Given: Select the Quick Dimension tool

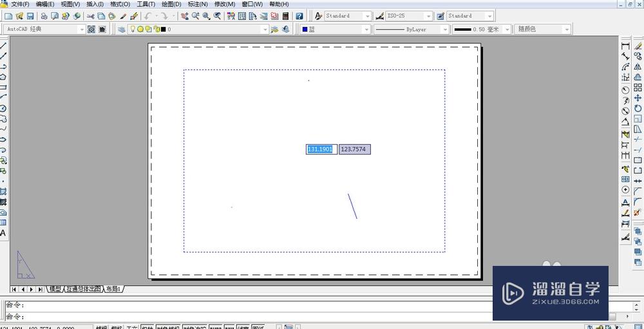Looking at the screenshot, I should (625, 135).
